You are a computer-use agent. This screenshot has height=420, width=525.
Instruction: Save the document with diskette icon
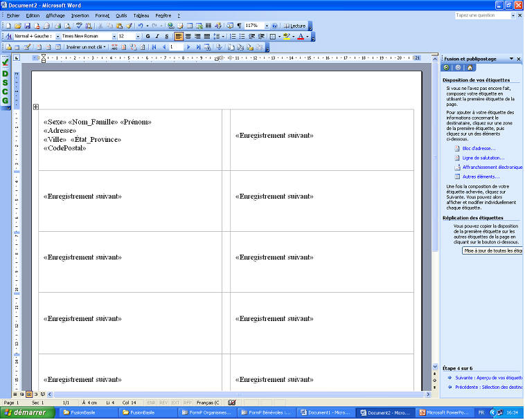pyautogui.click(x=28, y=26)
